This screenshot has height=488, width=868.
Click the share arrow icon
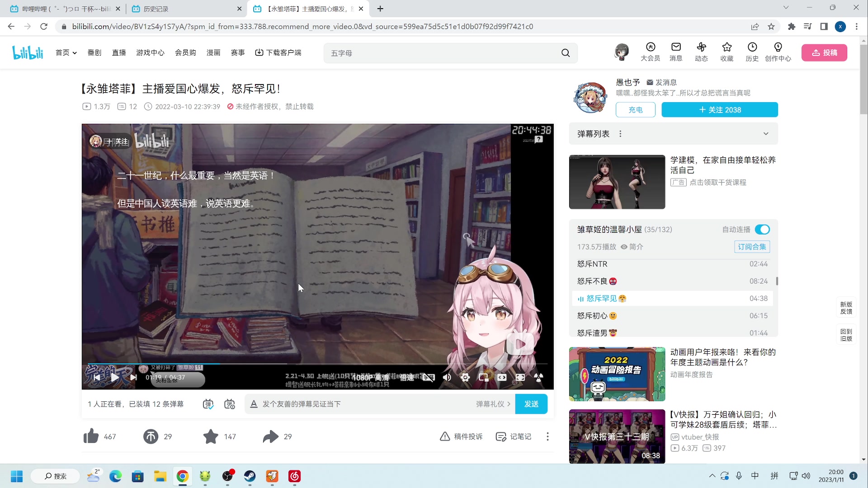pyautogui.click(x=270, y=436)
